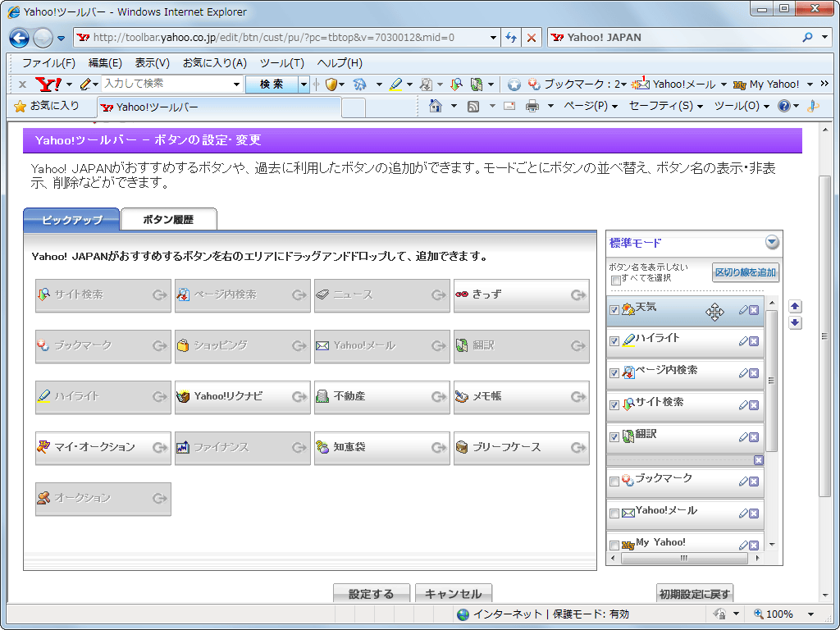The height and width of the screenshot is (630, 840).
Task: Click the Yahoo! logo in the toolbar
Action: coord(48,84)
